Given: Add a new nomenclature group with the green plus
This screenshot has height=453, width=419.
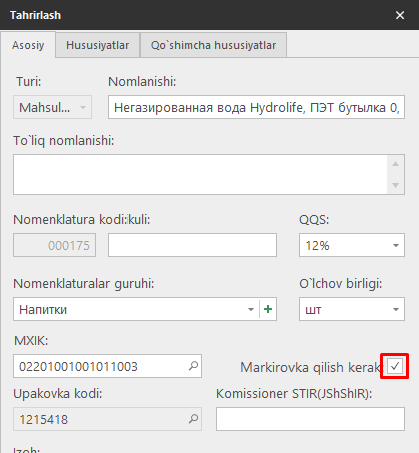Looking at the screenshot, I should (268, 309).
